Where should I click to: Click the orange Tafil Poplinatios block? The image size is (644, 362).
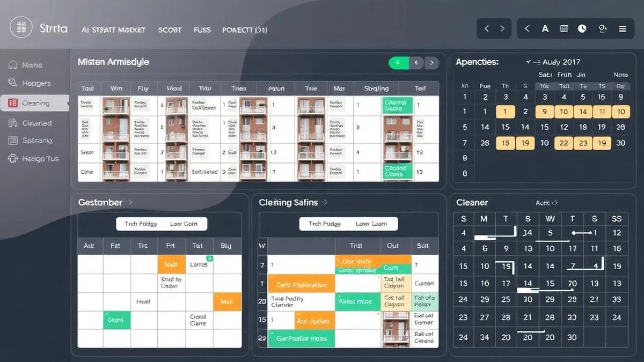[301, 284]
